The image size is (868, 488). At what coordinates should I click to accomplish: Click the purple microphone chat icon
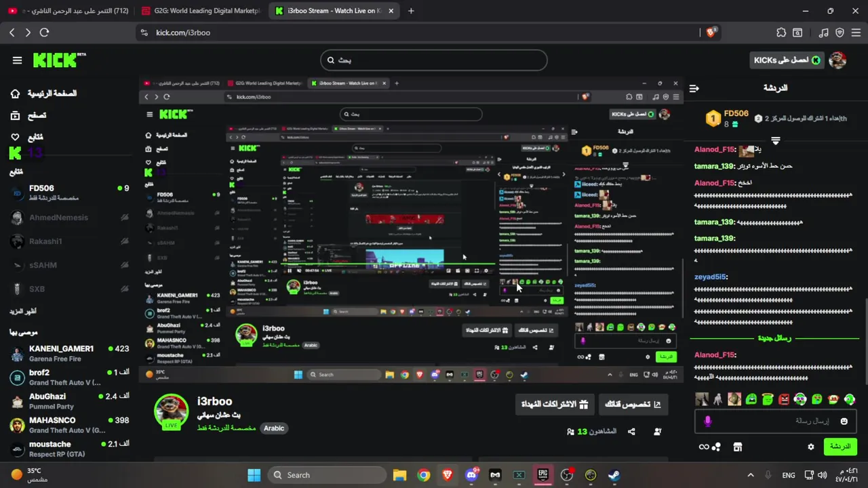708,422
